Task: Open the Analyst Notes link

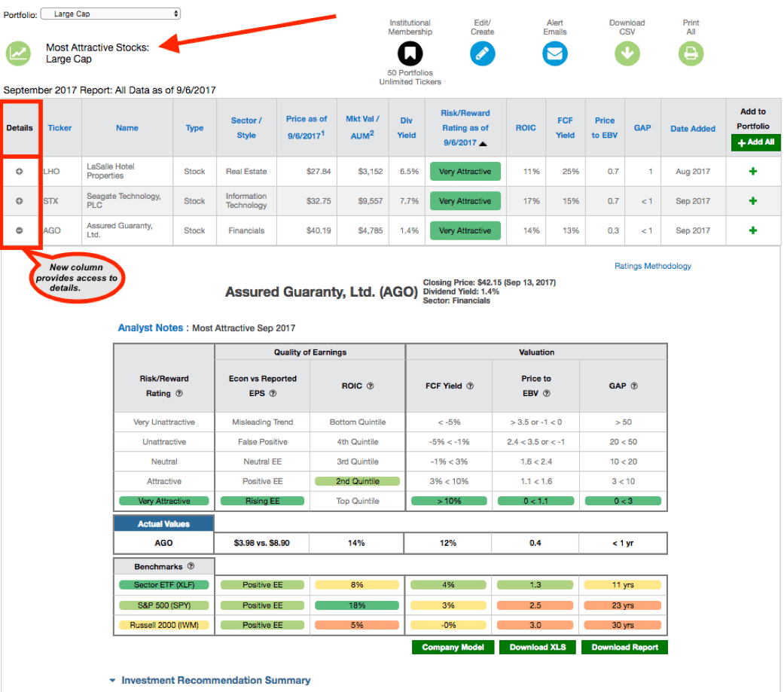Action: [151, 328]
